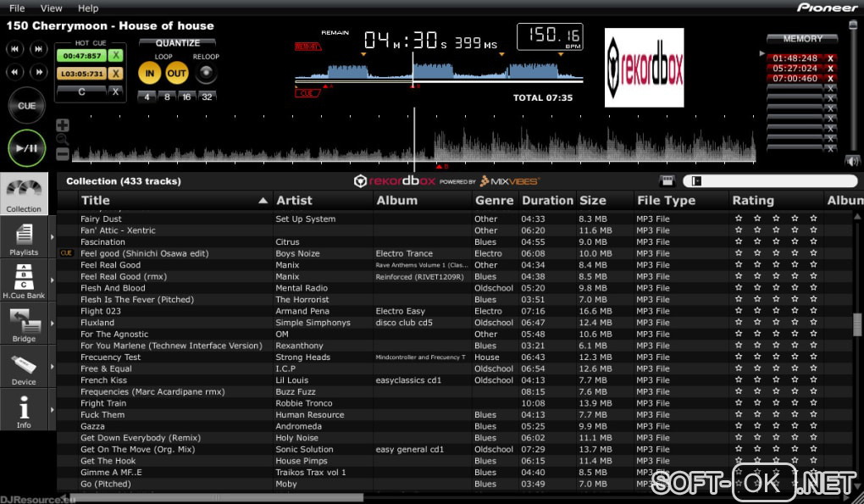Jump to memory cue 01:48:248
Viewport: 864px width, 504px height.
pyautogui.click(x=795, y=58)
